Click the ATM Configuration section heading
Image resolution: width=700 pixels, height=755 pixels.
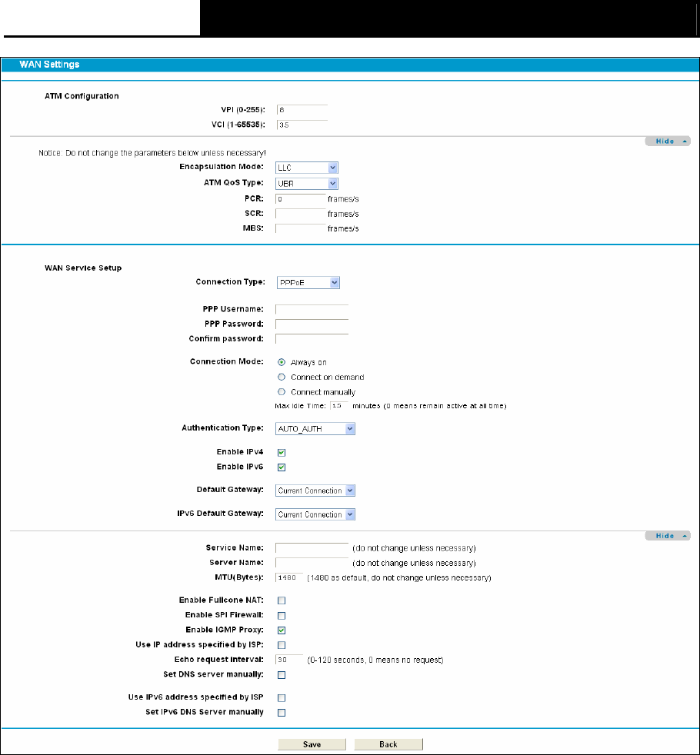click(82, 96)
